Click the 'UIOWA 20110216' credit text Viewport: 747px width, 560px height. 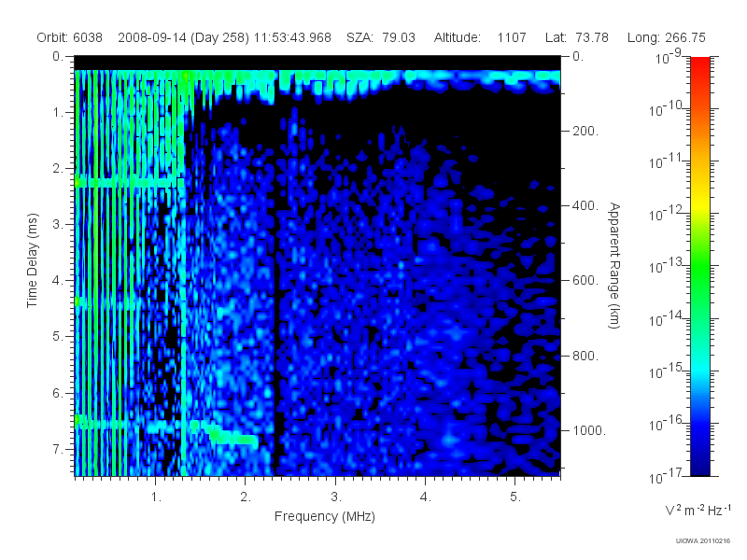click(703, 541)
